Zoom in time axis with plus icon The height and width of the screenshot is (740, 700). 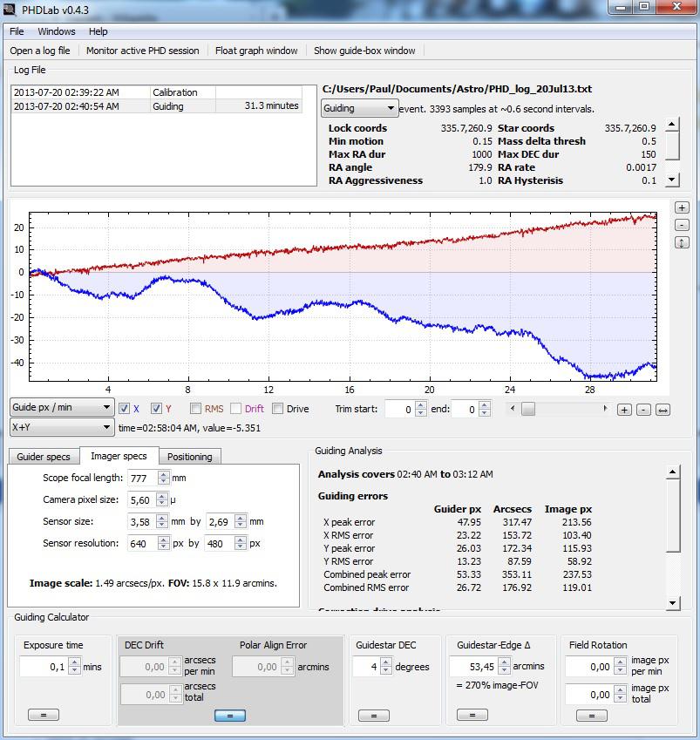624,411
